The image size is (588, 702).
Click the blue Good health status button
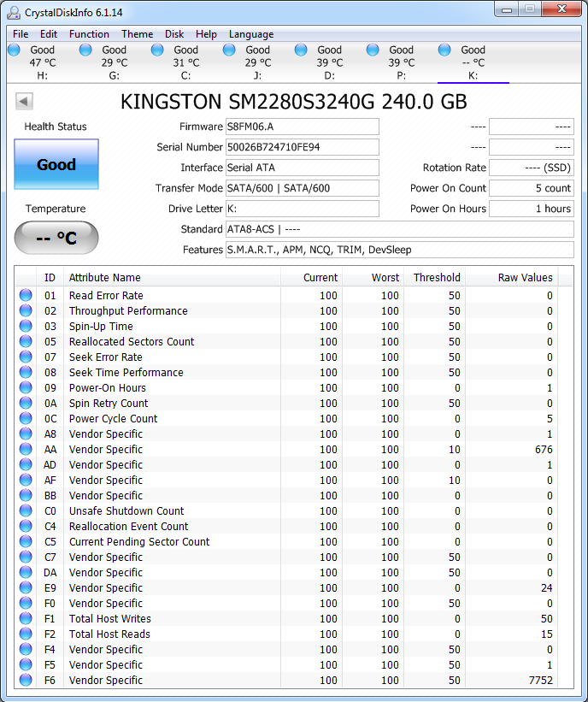tap(56, 165)
